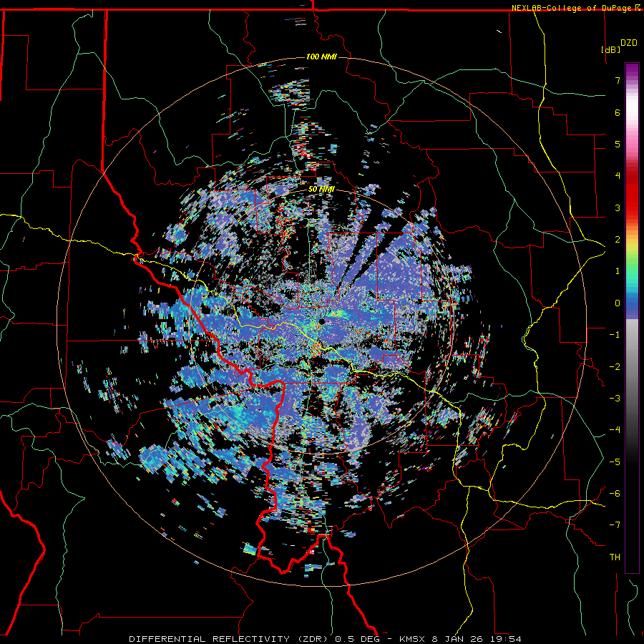644x644 pixels.
Task: Select the "50 NMI" range ring label
Action: click(x=321, y=189)
